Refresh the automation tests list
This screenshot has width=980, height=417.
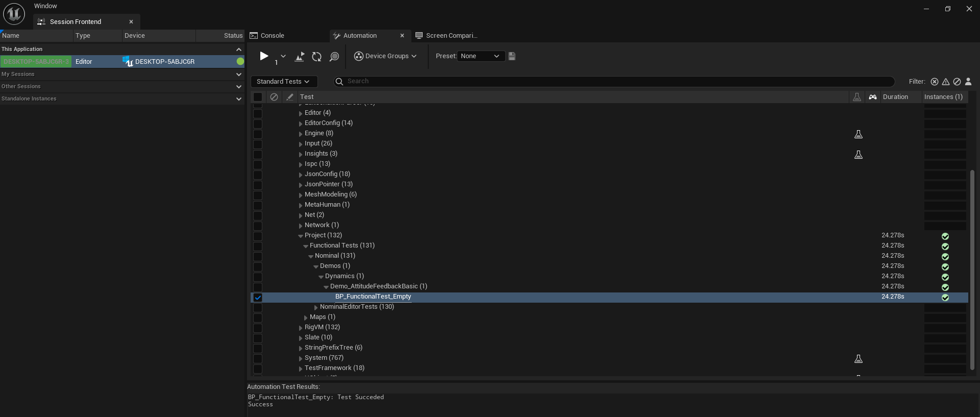[x=317, y=56]
